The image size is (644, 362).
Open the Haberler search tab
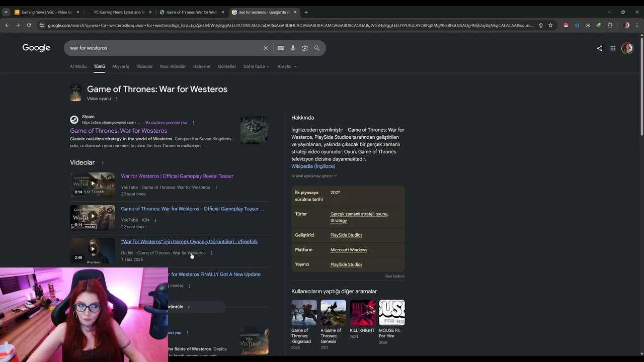(x=202, y=66)
